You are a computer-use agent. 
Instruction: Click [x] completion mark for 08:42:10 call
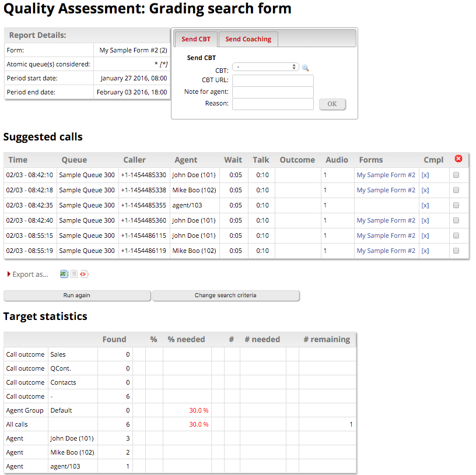tap(425, 175)
